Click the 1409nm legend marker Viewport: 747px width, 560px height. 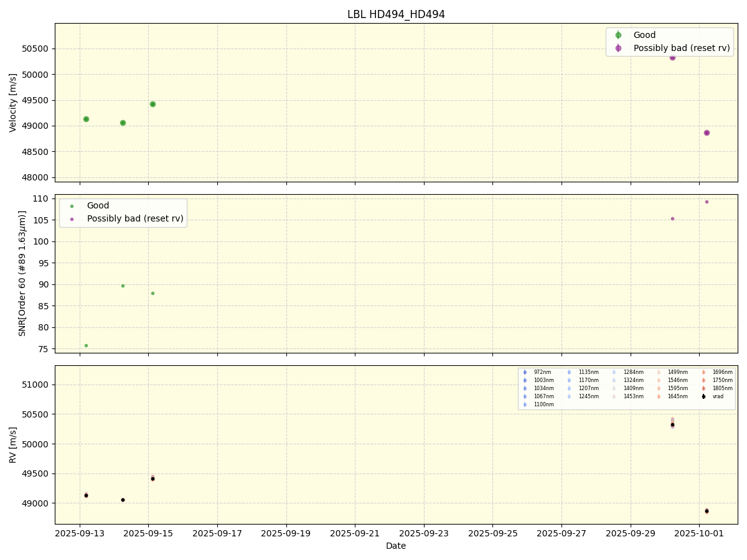[614, 388]
